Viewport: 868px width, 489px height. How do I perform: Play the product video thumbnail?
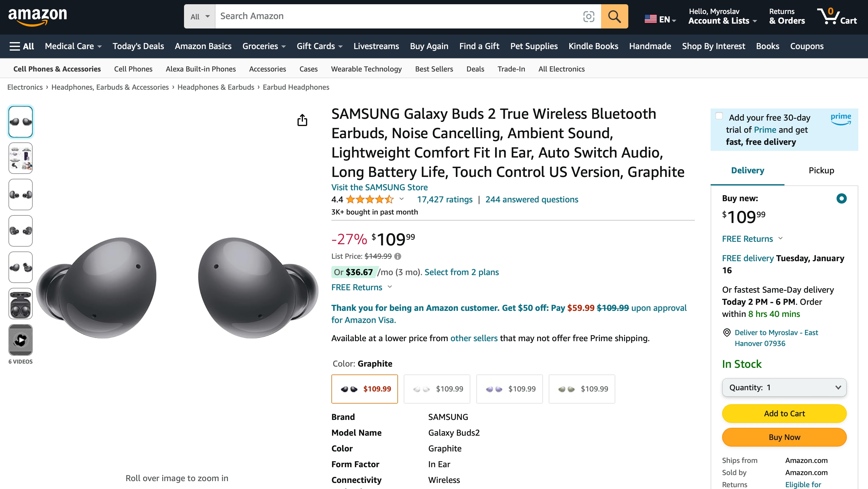pos(21,340)
